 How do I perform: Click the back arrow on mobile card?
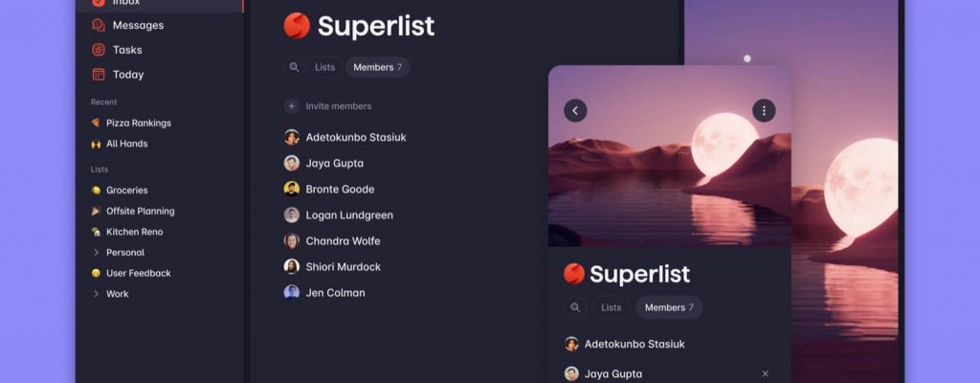[x=575, y=111]
